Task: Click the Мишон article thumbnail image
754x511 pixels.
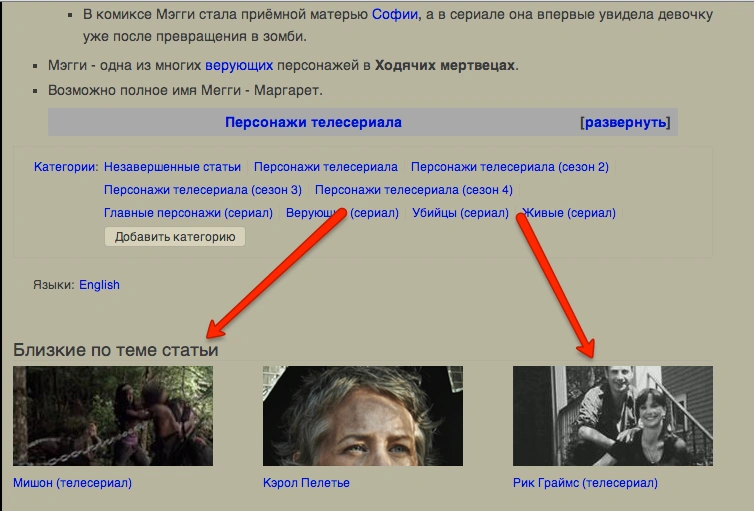Action: pos(113,416)
